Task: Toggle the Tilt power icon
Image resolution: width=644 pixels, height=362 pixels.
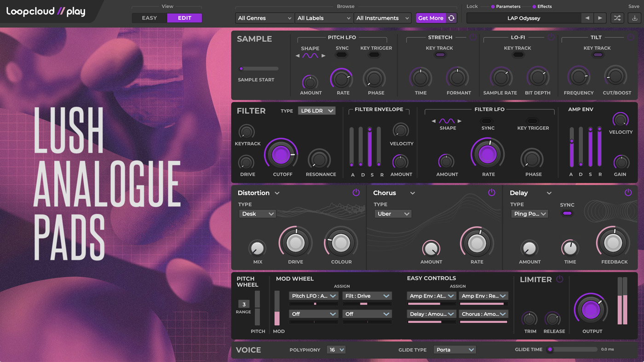Action: point(631,38)
